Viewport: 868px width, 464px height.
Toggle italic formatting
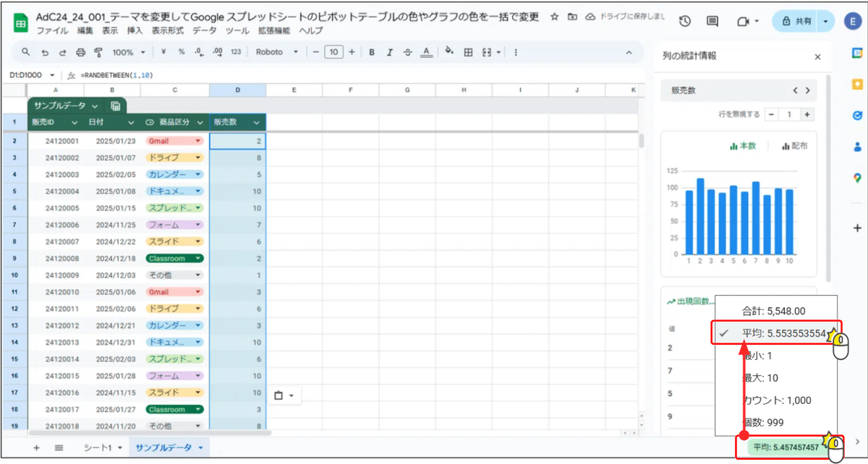click(x=389, y=52)
